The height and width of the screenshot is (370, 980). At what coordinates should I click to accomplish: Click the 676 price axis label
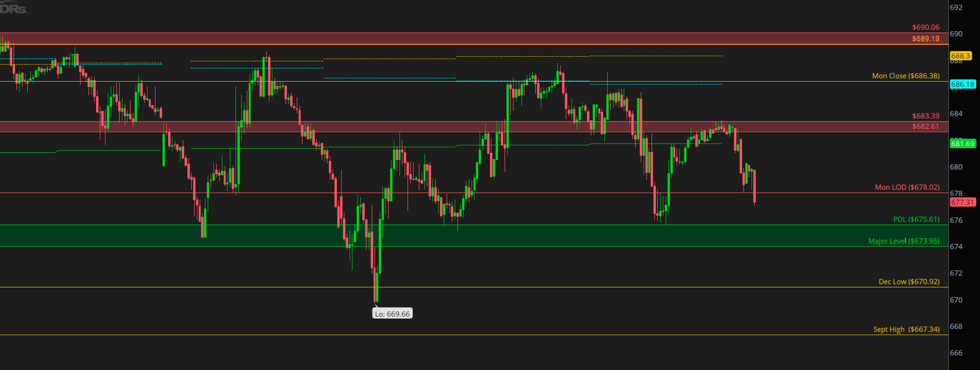[956, 220]
